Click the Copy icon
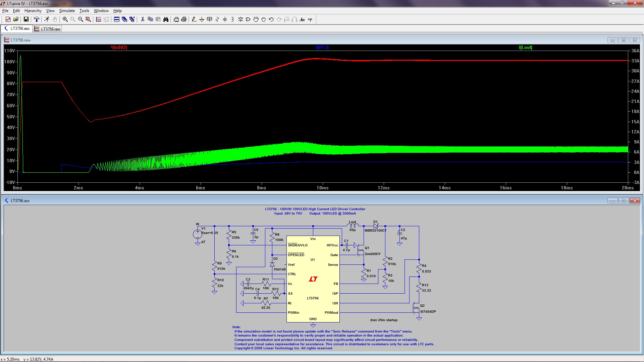Viewport: 644px width, 362px height. click(150, 19)
